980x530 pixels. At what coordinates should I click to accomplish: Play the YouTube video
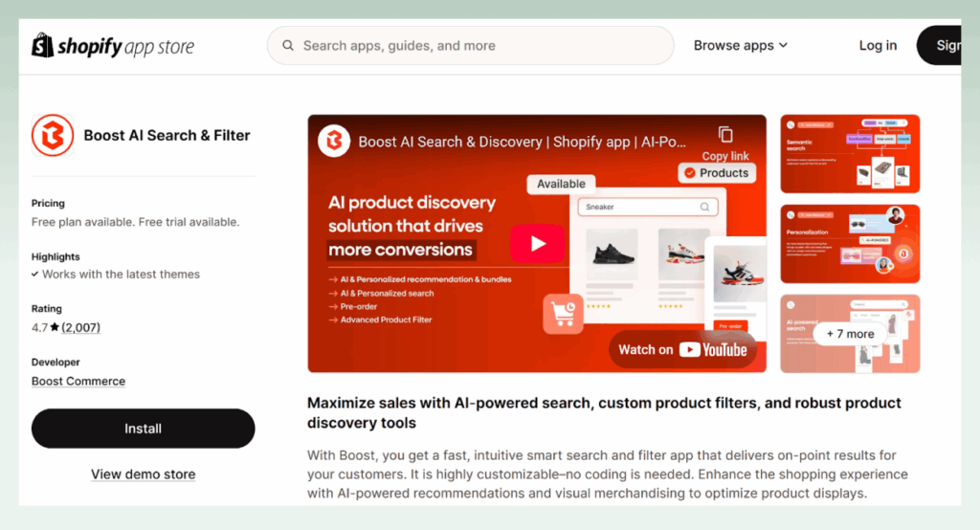pos(538,243)
